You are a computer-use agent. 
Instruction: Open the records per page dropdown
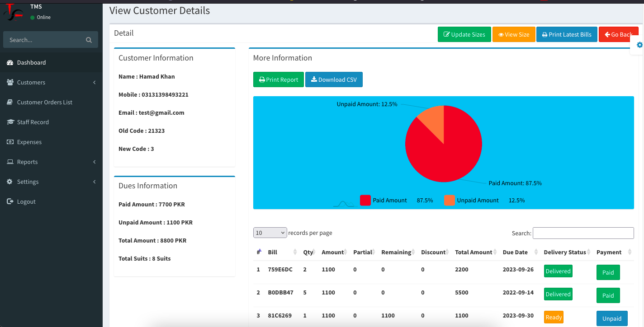tap(270, 232)
